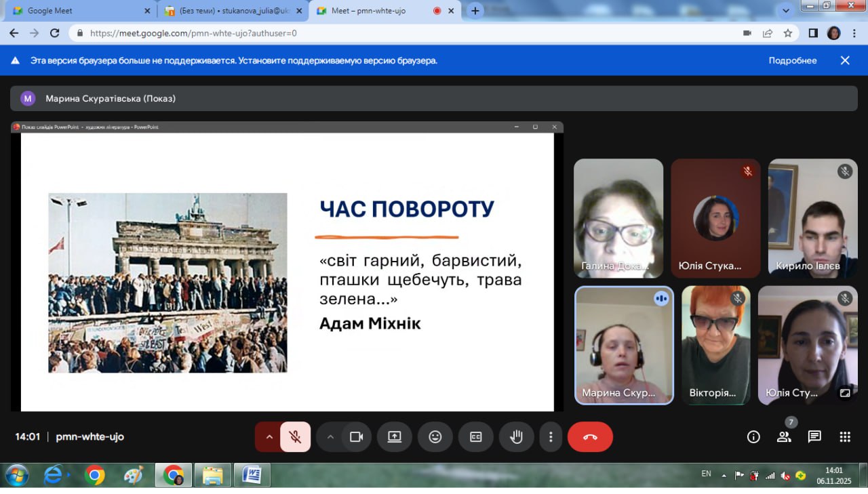The height and width of the screenshot is (494, 868).
Task: Leave the call with red hang-up button
Action: (x=590, y=437)
